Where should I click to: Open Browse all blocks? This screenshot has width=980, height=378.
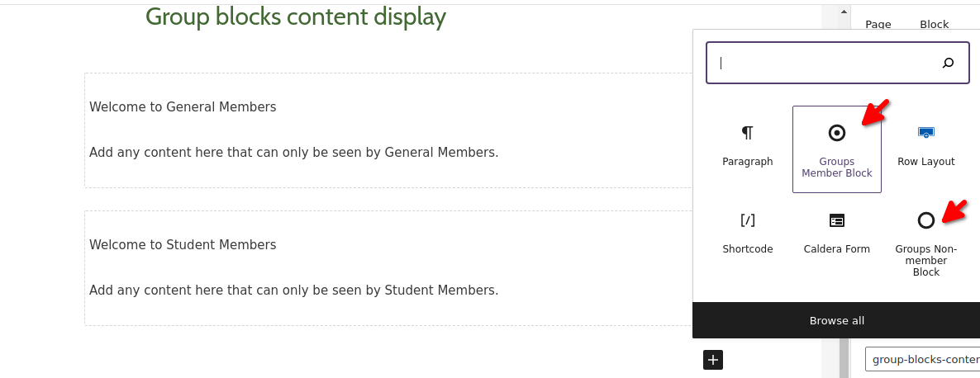coord(836,320)
